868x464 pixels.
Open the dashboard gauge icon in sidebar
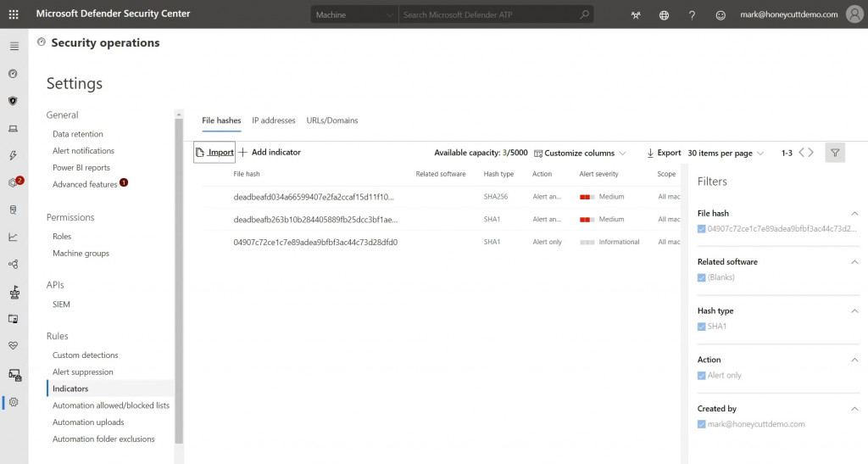(14, 74)
